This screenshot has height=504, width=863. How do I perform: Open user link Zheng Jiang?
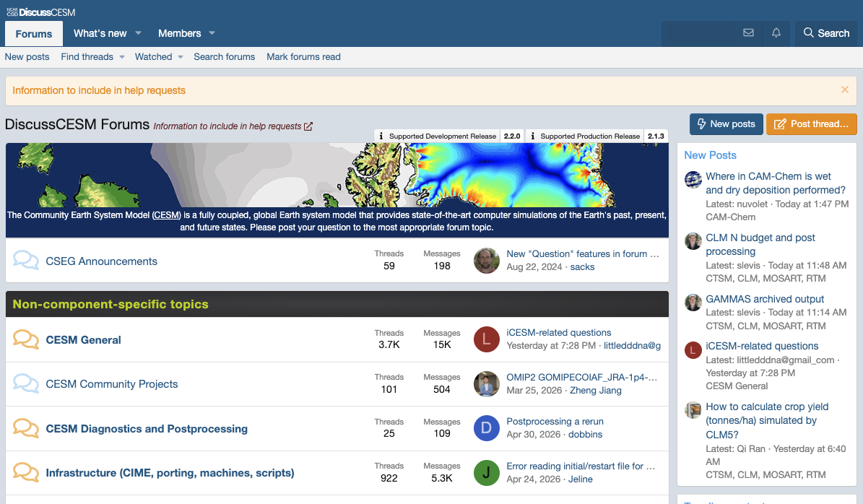pyautogui.click(x=596, y=390)
